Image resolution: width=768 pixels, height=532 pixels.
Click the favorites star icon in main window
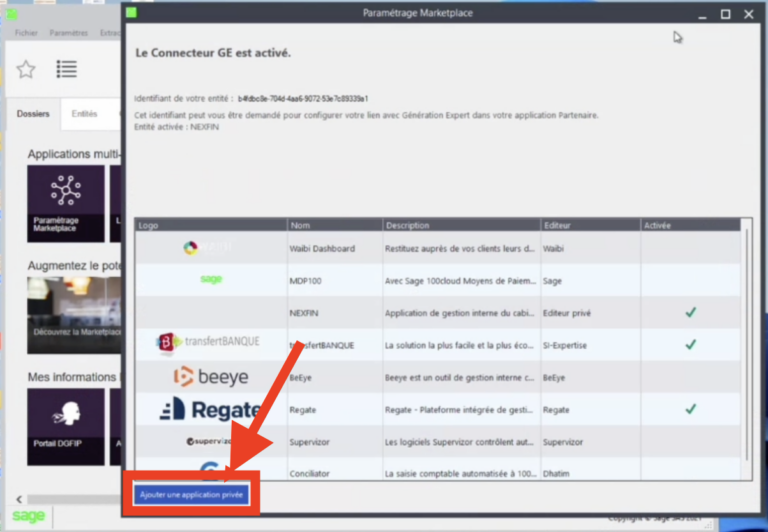click(26, 69)
